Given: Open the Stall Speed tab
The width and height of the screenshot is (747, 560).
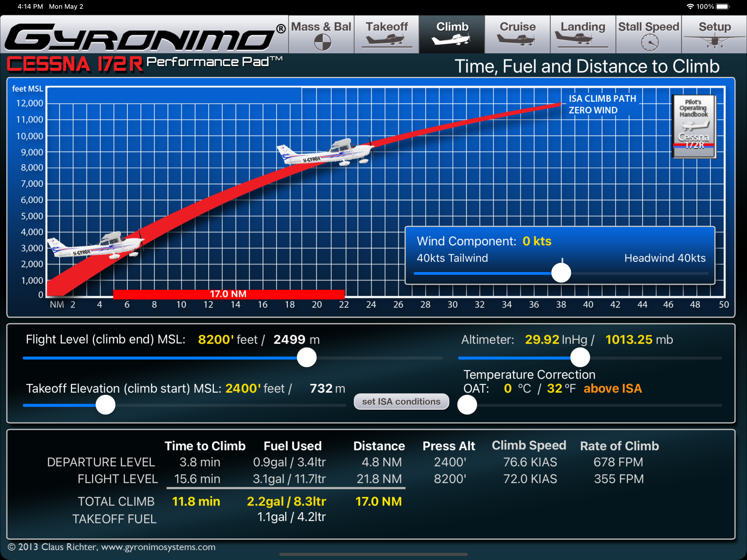Looking at the screenshot, I should coord(648,34).
